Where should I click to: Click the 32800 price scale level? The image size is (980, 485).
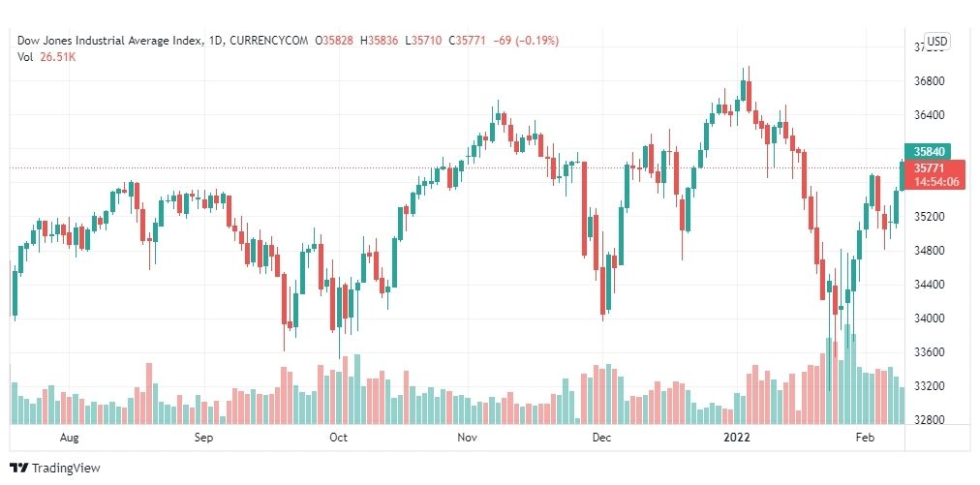point(929,420)
